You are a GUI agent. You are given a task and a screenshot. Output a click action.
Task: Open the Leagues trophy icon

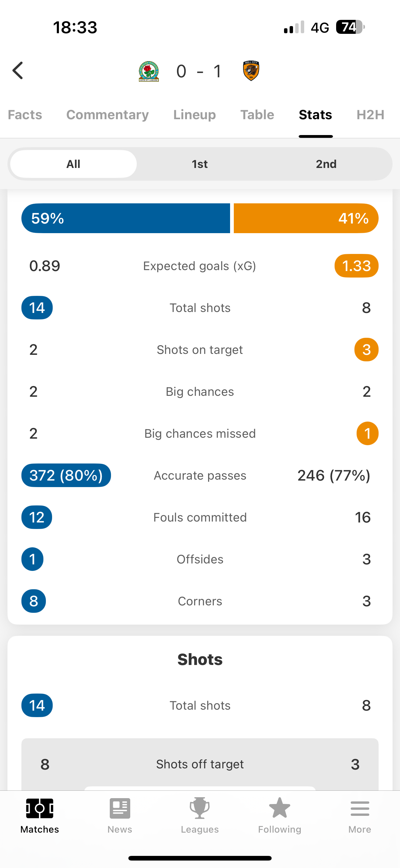click(200, 808)
